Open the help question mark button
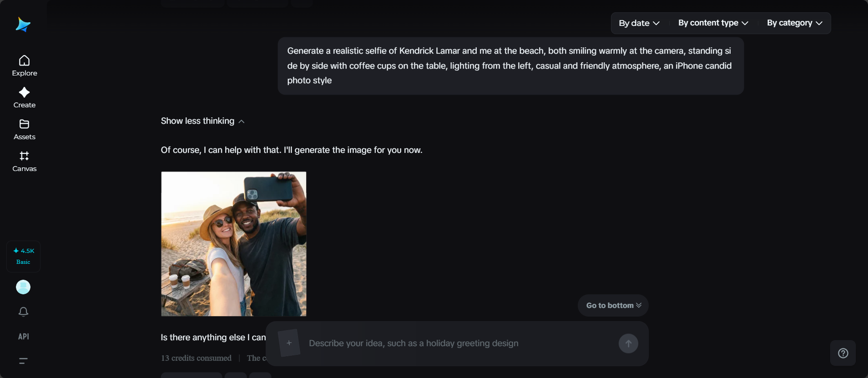 click(x=843, y=353)
